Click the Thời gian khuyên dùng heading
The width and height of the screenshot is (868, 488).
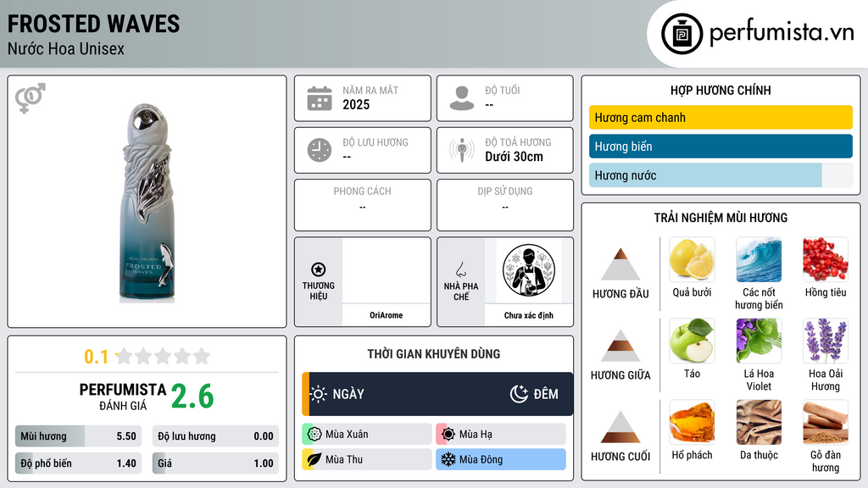coord(434,353)
